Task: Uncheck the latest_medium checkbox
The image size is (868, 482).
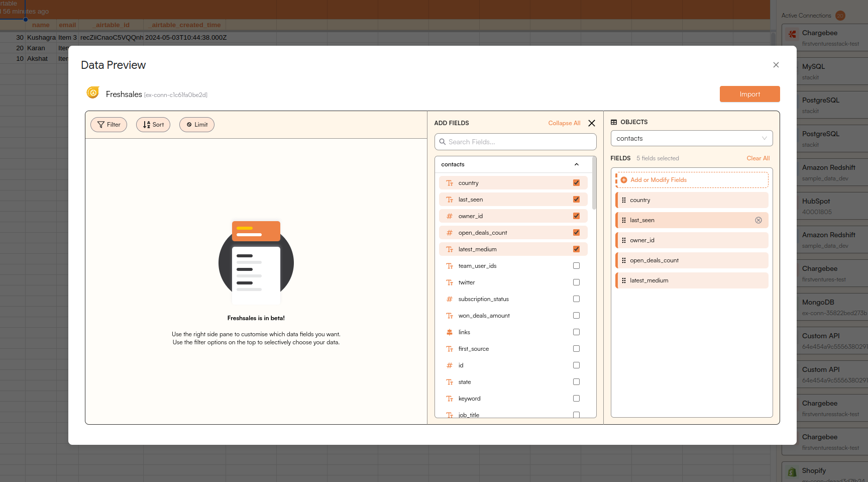Action: (576, 249)
